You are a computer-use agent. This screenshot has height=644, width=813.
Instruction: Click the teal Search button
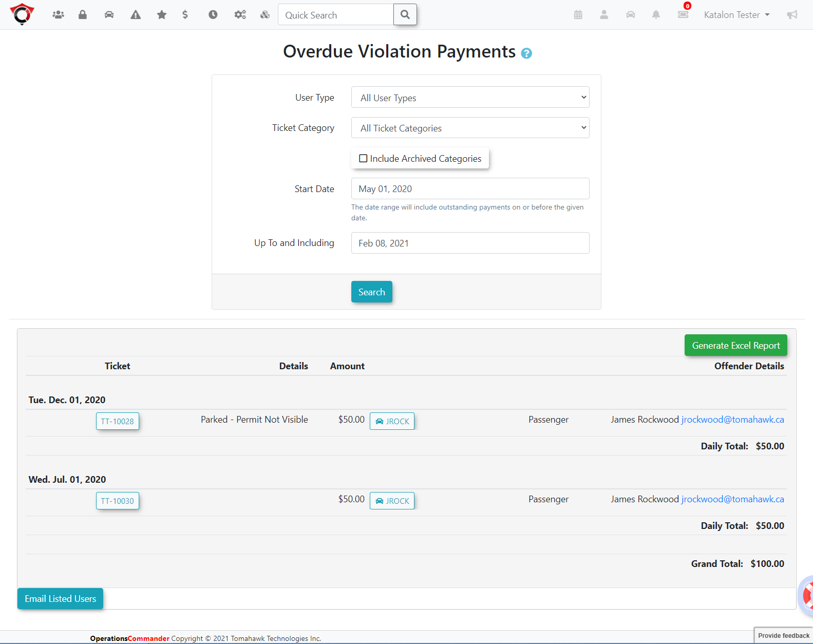pos(372,292)
